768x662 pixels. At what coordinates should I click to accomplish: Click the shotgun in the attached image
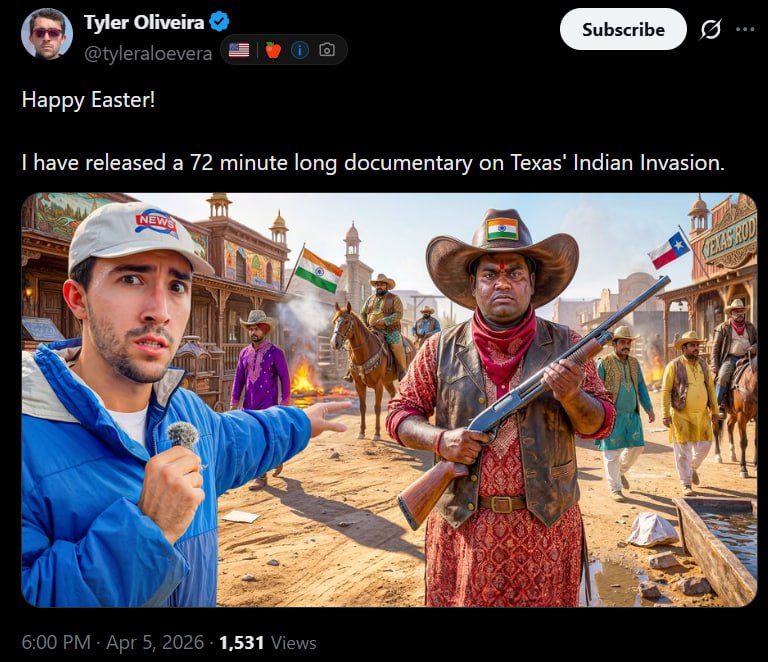click(533, 402)
